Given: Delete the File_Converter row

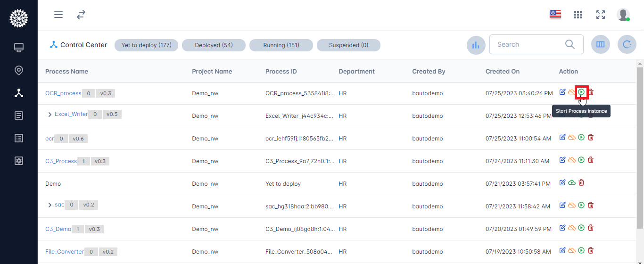Looking at the screenshot, I should pyautogui.click(x=591, y=250).
